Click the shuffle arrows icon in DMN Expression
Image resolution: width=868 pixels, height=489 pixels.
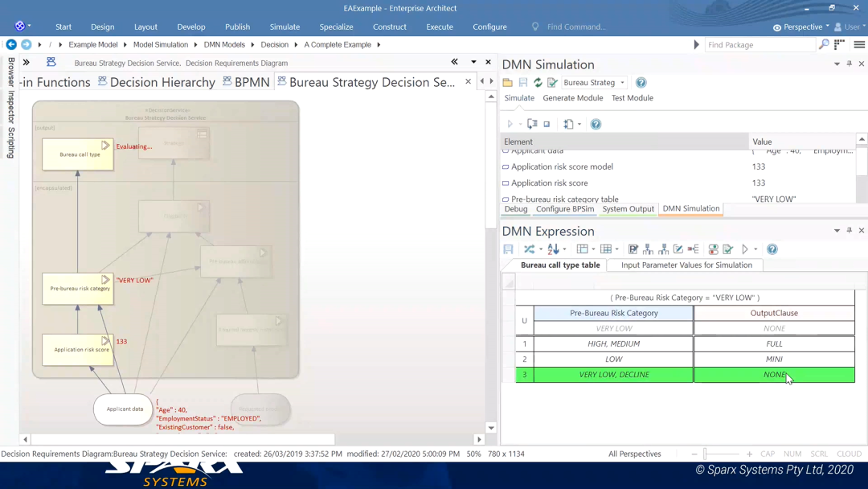click(x=529, y=249)
